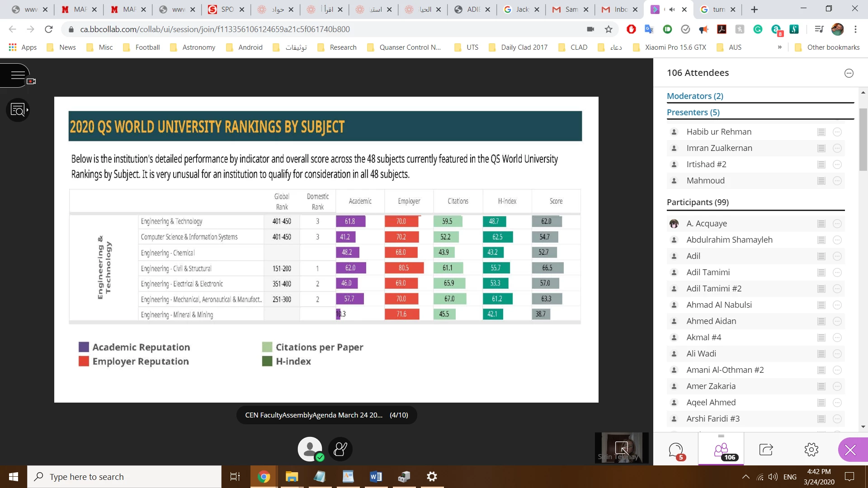Screen dimensions: 868x488
Task: Open the chat panel icon
Action: point(676,450)
